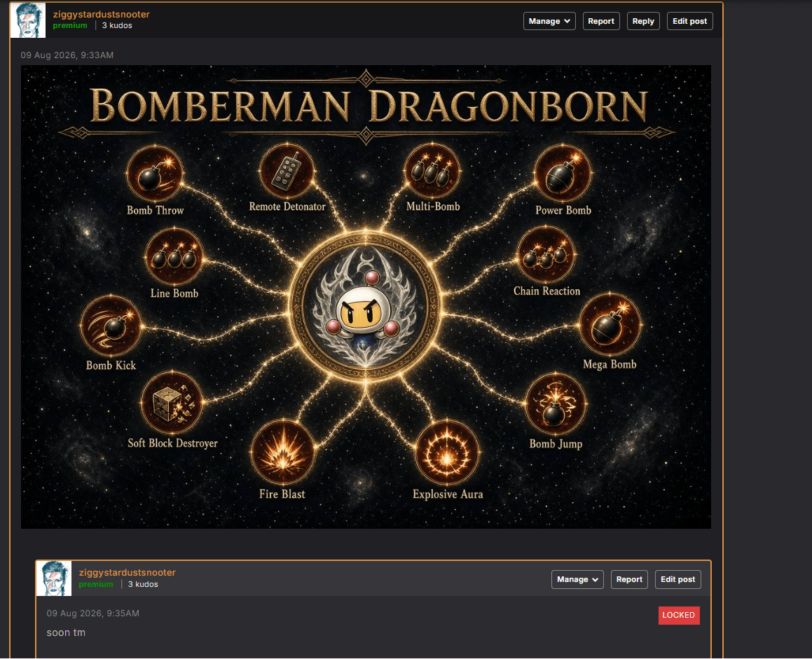Screen dimensions: 812x659
Task: Click the ziggystardustsnooter username on the top post
Action: point(101,14)
